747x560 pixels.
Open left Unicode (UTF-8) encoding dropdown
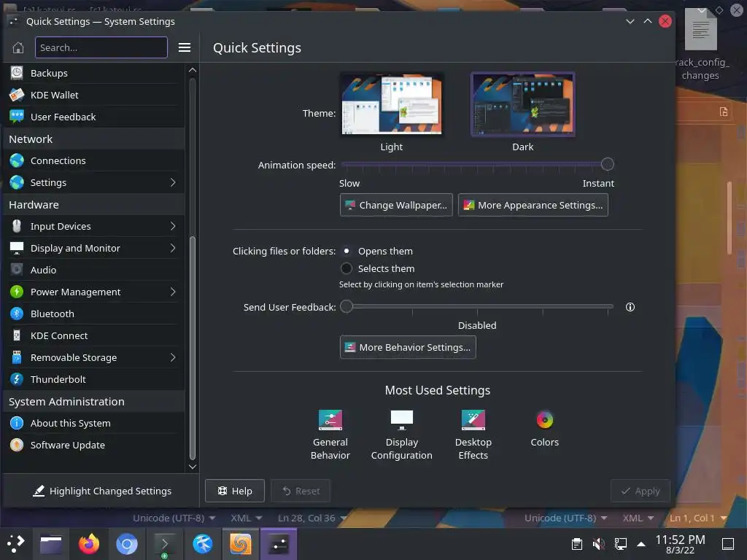[174, 518]
